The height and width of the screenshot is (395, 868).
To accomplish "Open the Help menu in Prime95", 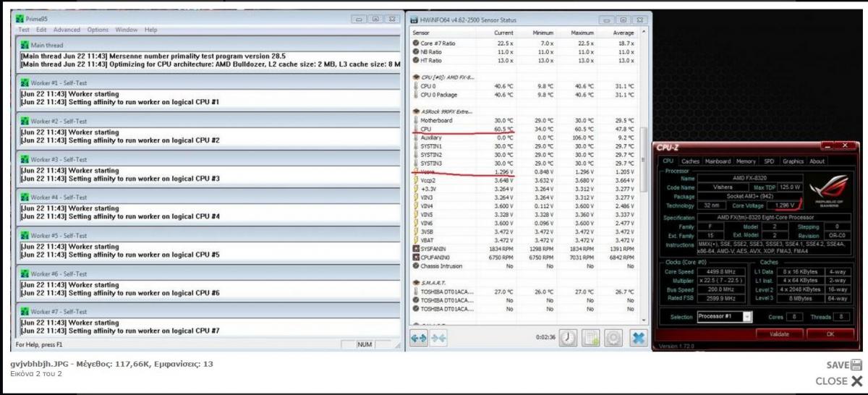I will 150,30.
